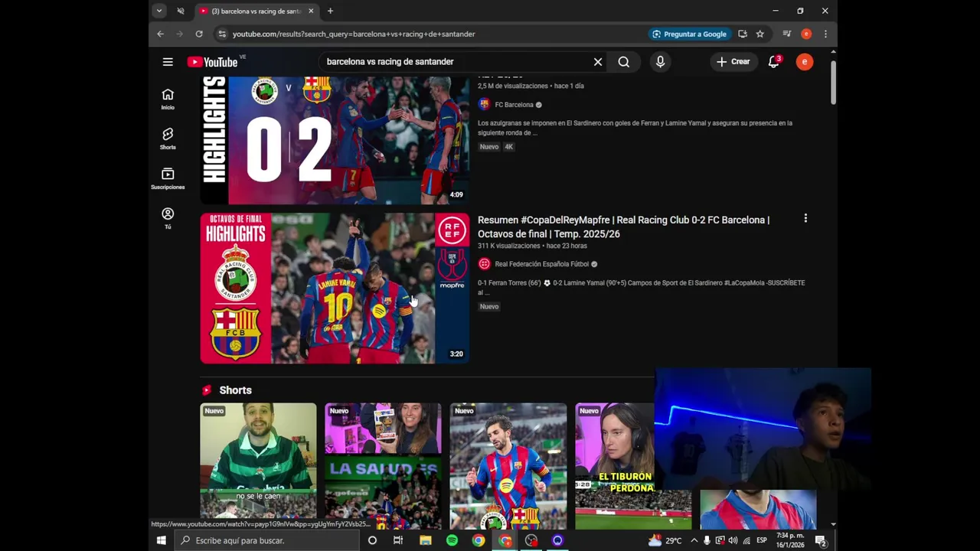
Task: Open the Tú section in sidebar
Action: tap(168, 218)
